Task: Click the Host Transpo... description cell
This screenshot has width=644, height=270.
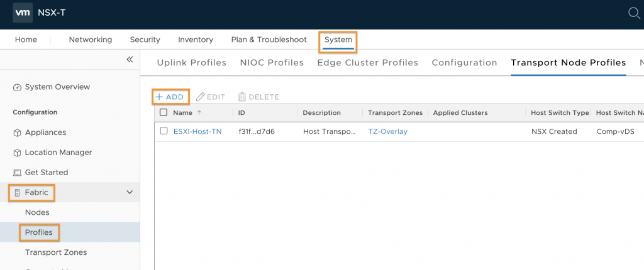Action: 330,131
